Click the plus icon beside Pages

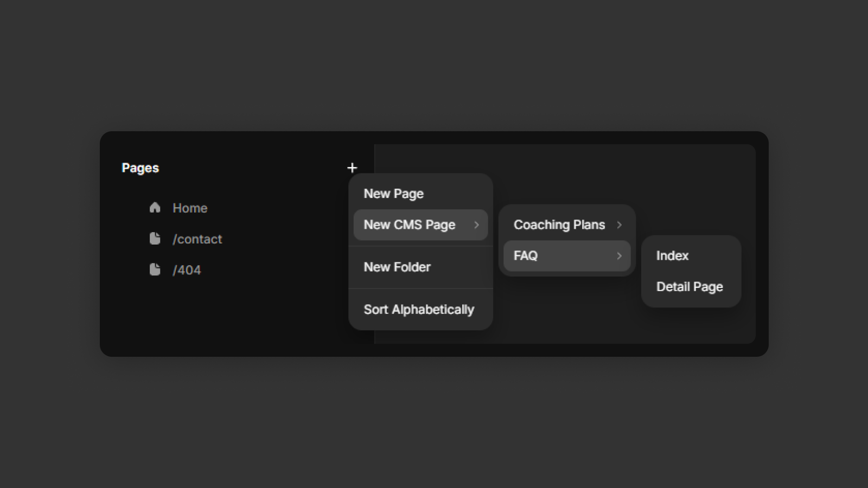pos(352,168)
